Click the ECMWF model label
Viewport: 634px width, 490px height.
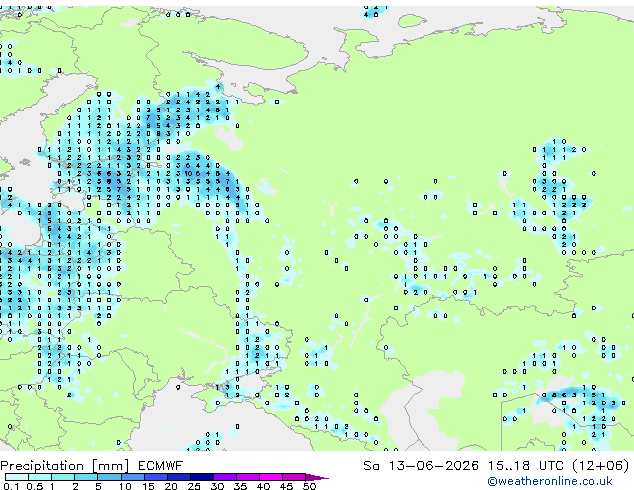coord(160,466)
